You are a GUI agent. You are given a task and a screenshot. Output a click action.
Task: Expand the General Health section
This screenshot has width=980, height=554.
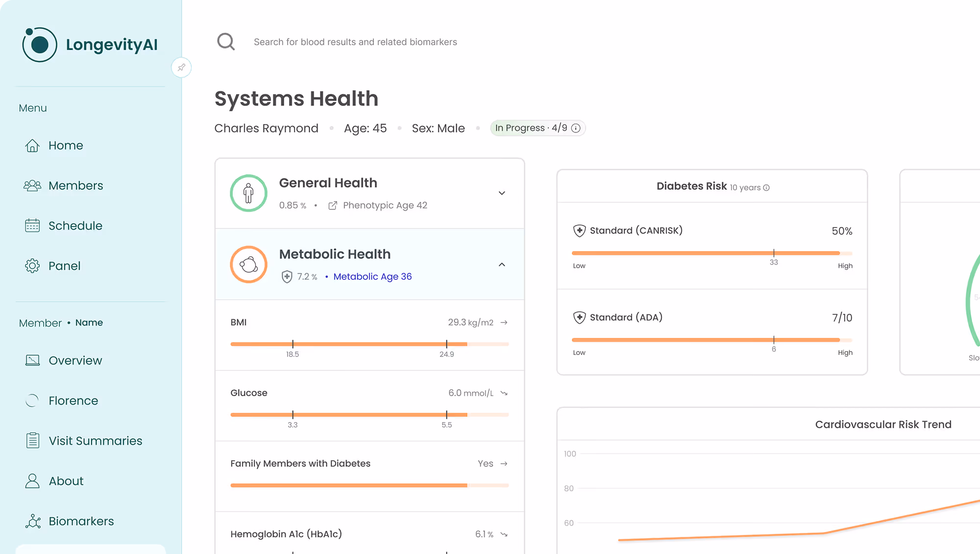click(502, 193)
